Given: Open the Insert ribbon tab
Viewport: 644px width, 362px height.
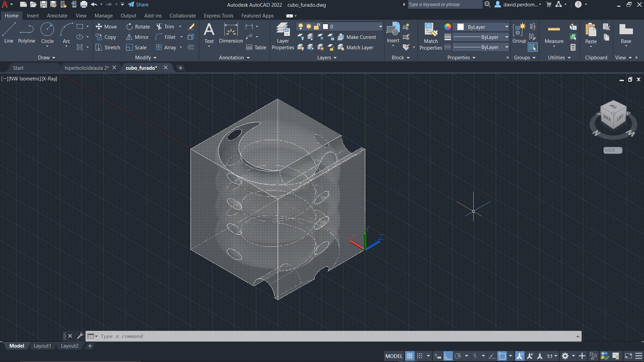Looking at the screenshot, I should (x=33, y=16).
